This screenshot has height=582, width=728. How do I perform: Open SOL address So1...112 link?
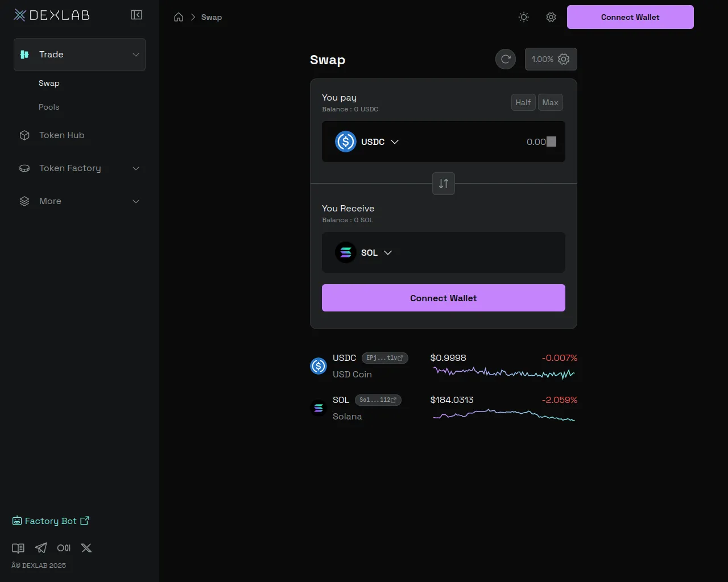[x=378, y=400]
